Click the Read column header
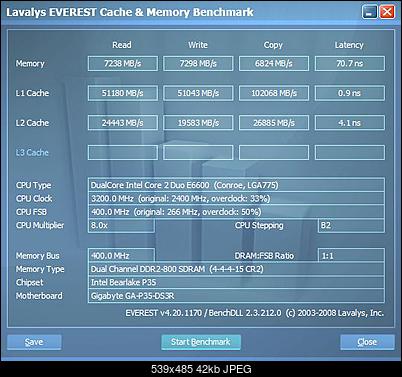Screen dimensions: 402x377 pyautogui.click(x=122, y=45)
